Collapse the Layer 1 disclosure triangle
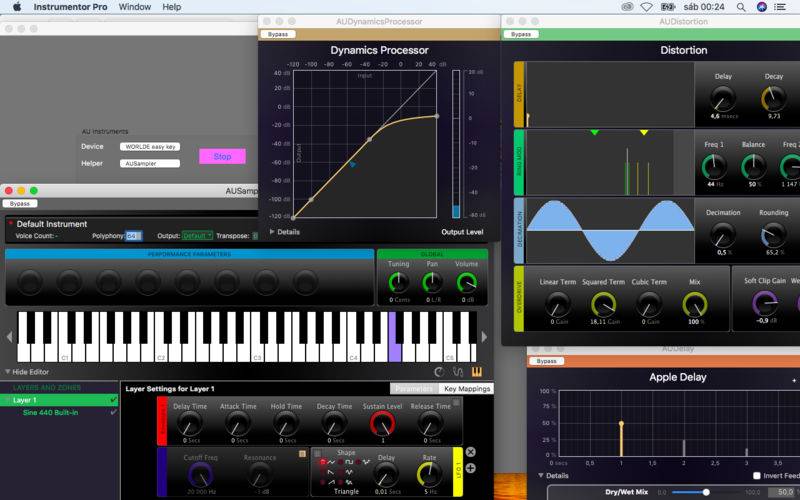The height and width of the screenshot is (500, 800). click(8, 401)
